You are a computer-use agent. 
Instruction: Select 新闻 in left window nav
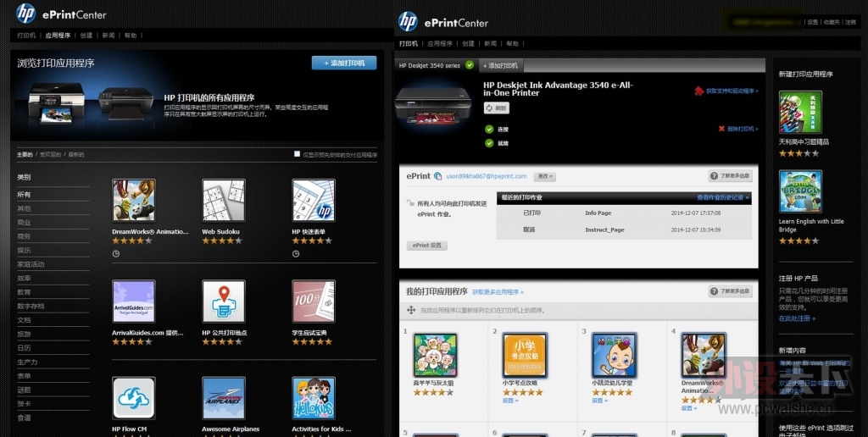[x=108, y=35]
